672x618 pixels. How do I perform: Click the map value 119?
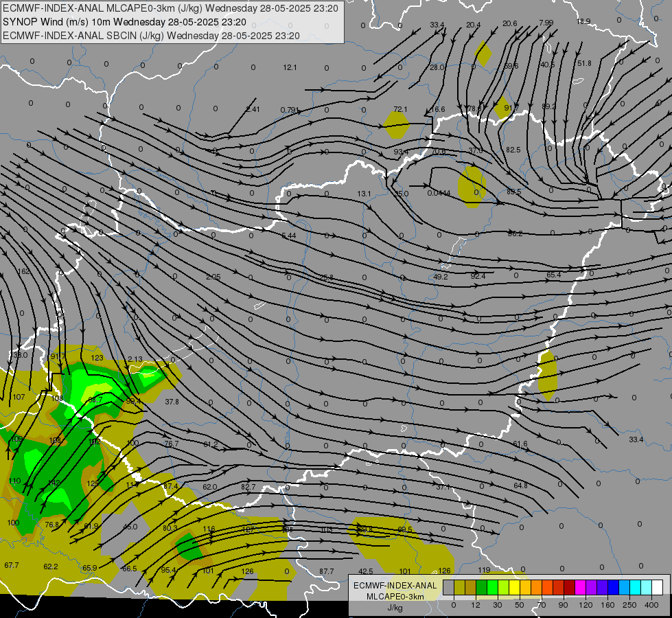tap(484, 570)
